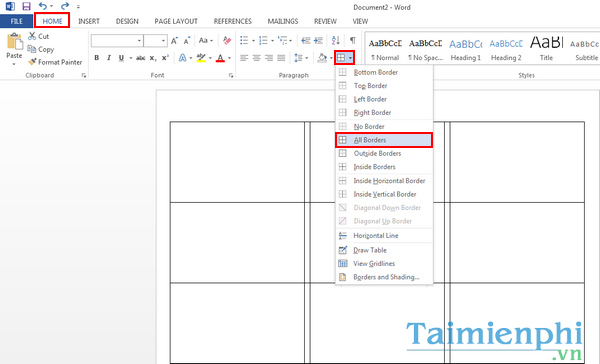Expand the Borders dropdown arrow
This screenshot has height=364, width=600.
tap(351, 58)
